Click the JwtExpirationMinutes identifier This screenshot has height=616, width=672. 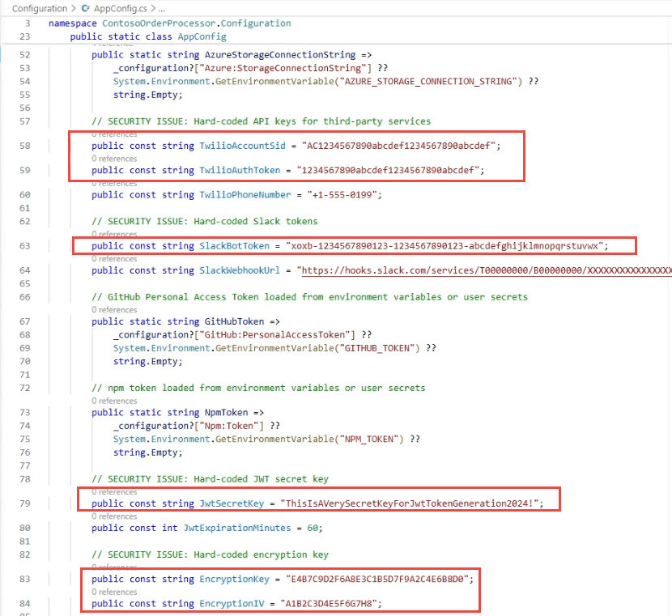(237, 528)
